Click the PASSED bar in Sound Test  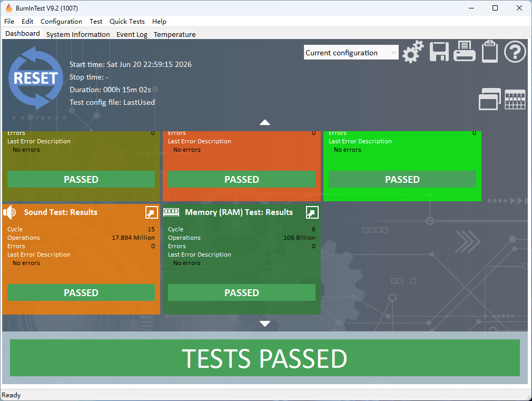(x=81, y=292)
